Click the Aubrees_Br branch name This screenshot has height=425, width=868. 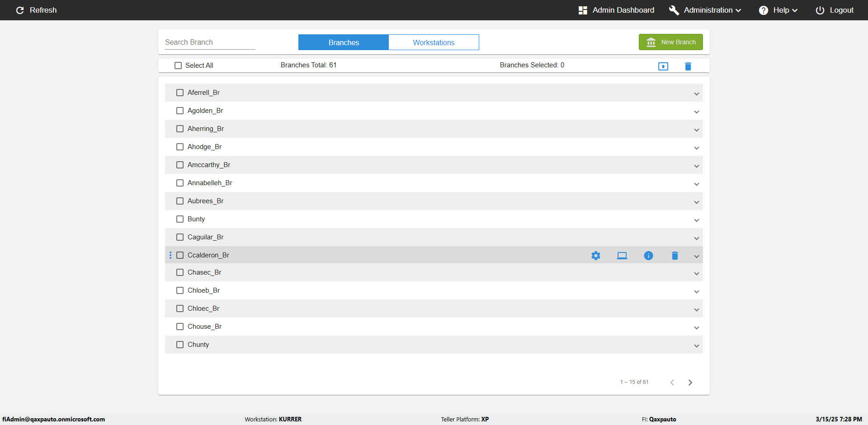[x=206, y=201]
